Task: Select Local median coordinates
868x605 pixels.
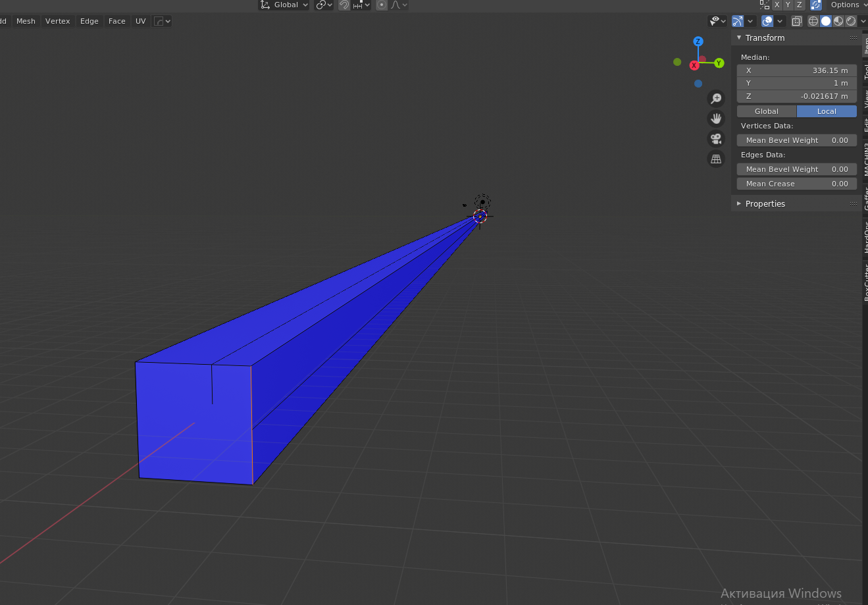Action: 827,111
